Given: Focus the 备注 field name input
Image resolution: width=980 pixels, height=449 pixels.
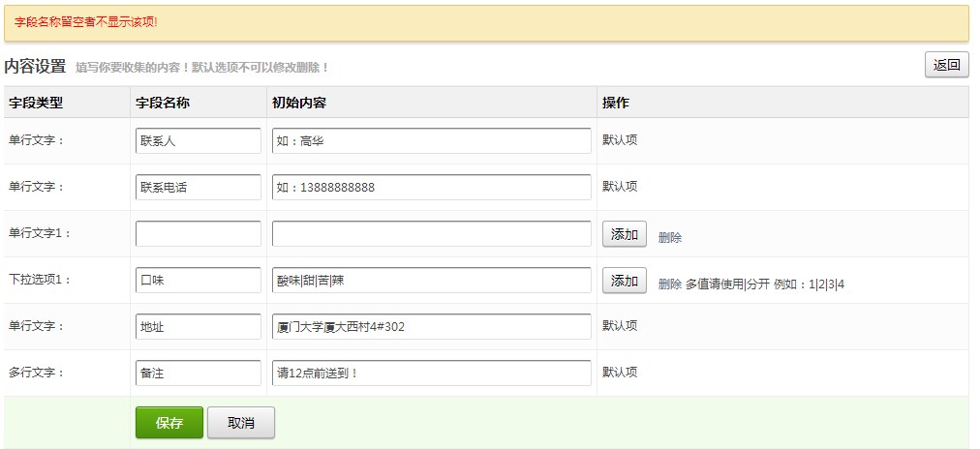Looking at the screenshot, I should pyautogui.click(x=199, y=373).
